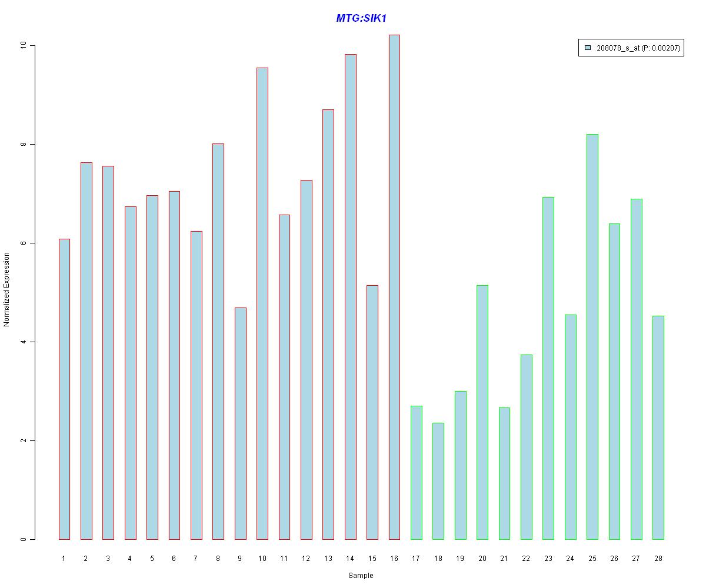The image size is (706, 588).
Task: Select the bar for sample 1
Action: pos(64,389)
